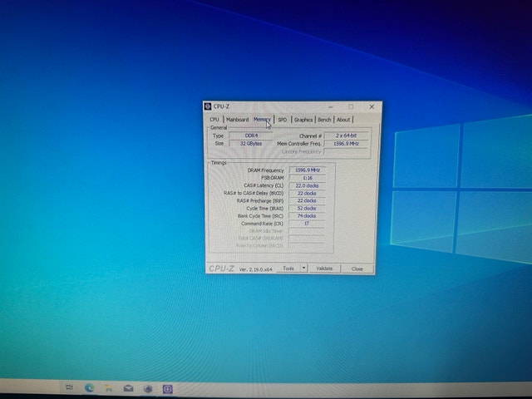Click the 2 x 64-bit channel field

pyautogui.click(x=346, y=135)
